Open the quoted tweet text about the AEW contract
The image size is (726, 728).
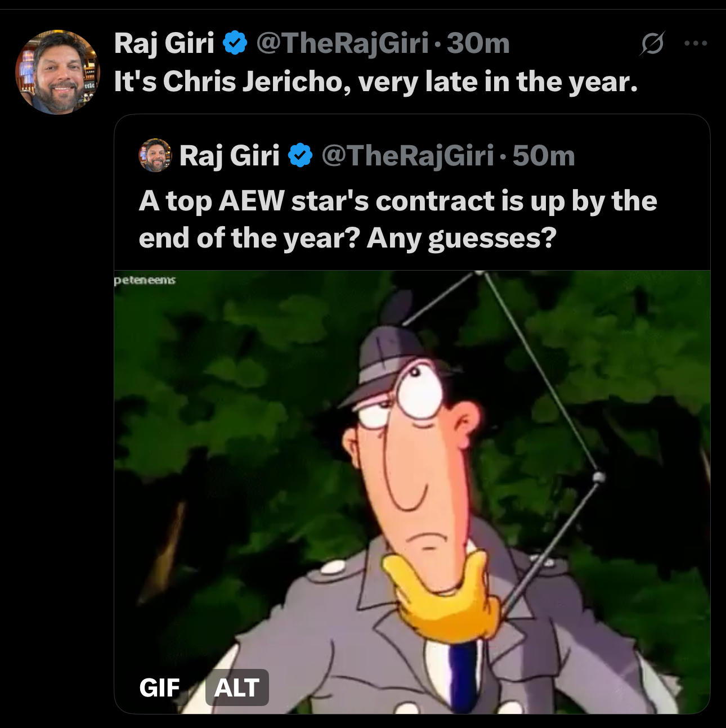point(397,219)
